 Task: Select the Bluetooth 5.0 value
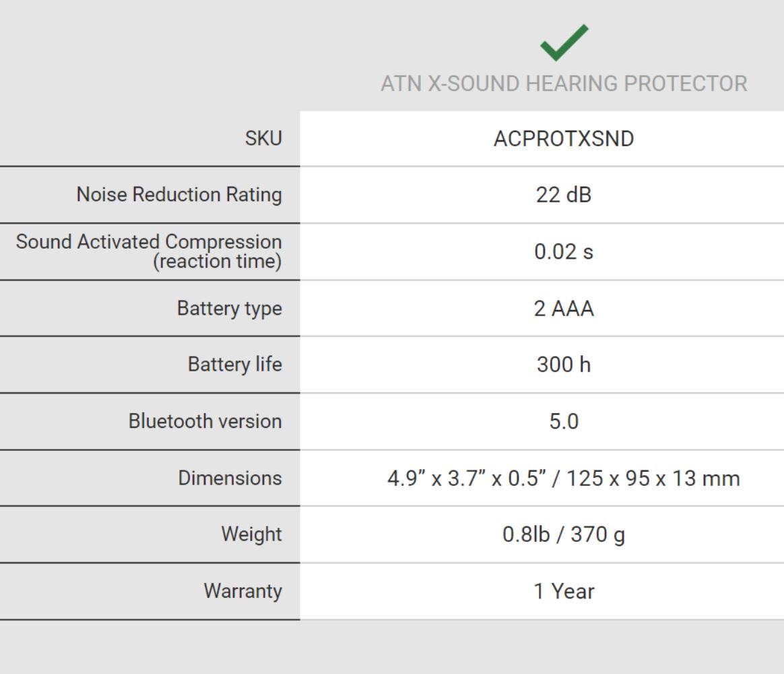[x=564, y=422]
